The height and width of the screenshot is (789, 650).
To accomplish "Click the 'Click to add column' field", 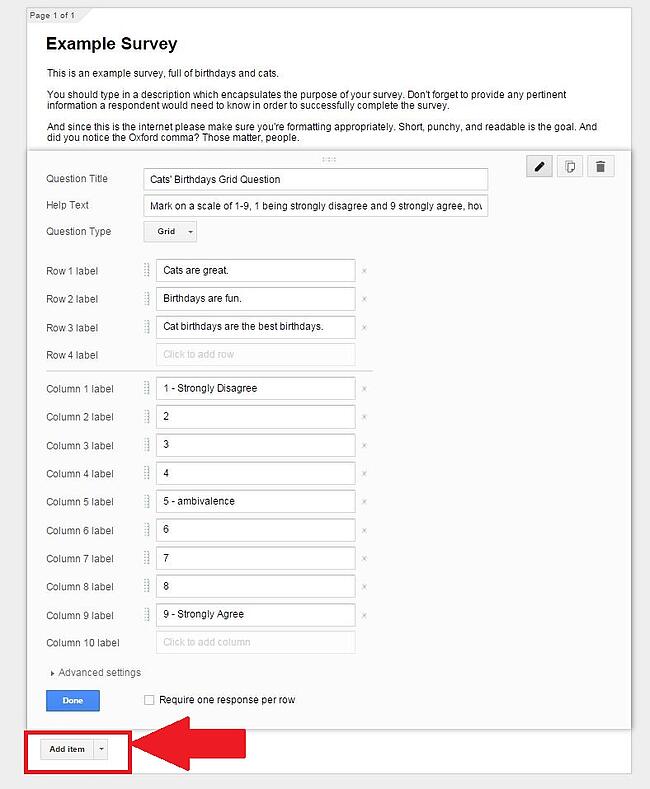I will point(255,642).
